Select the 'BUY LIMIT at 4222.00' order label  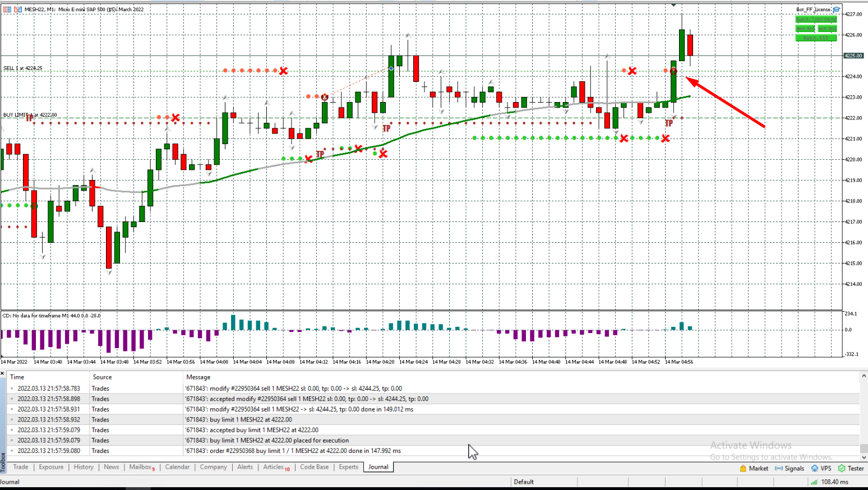click(30, 115)
